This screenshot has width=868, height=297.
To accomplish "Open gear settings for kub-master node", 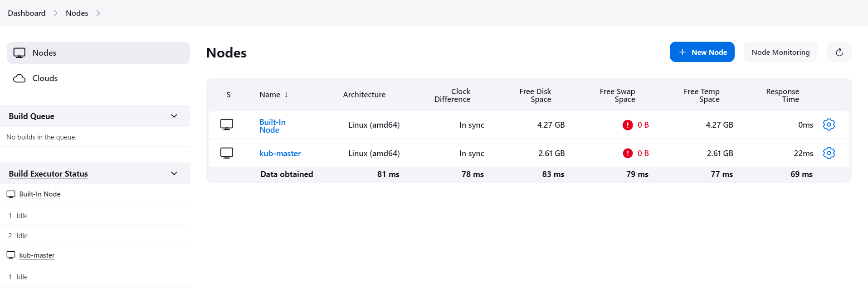I will [x=829, y=153].
